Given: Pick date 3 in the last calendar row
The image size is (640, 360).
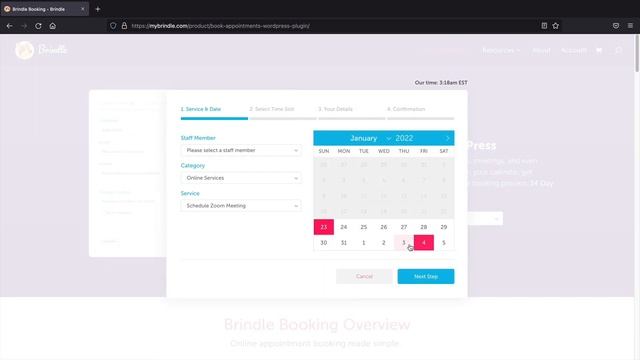Looking at the screenshot, I should coord(404,242).
